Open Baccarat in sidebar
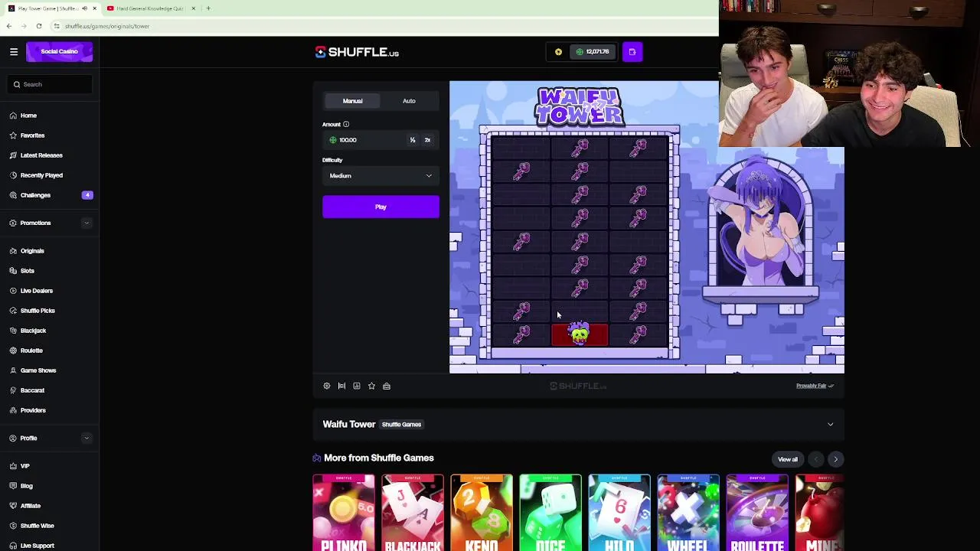The image size is (980, 551). [32, 390]
